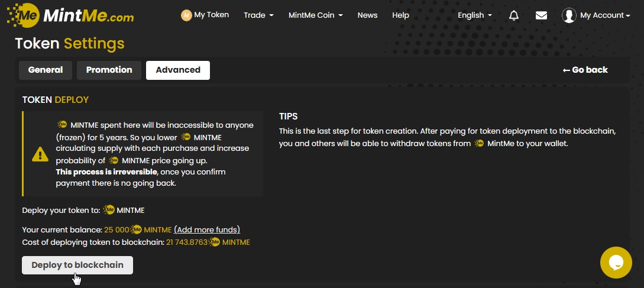644x288 pixels.
Task: Open the yellow chat support bubble
Action: point(616,263)
